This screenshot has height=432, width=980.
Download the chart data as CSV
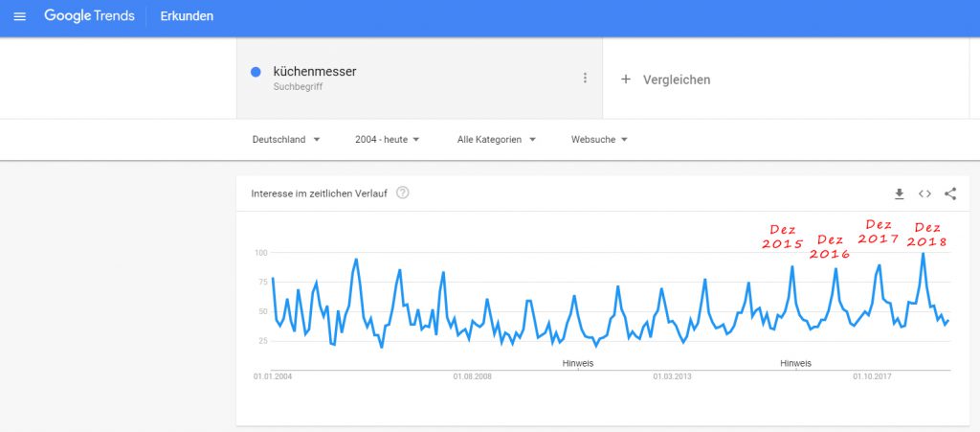899,193
